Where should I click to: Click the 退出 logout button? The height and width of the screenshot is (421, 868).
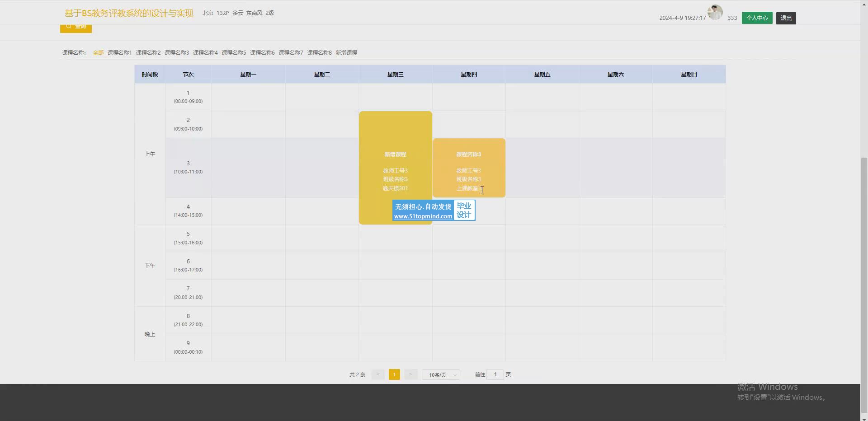click(x=786, y=18)
